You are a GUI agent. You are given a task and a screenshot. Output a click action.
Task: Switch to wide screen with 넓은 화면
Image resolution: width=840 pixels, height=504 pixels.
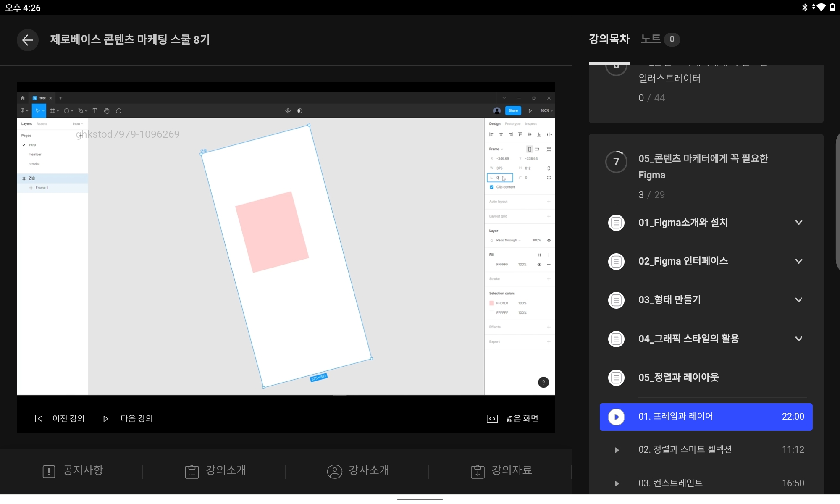coord(512,418)
